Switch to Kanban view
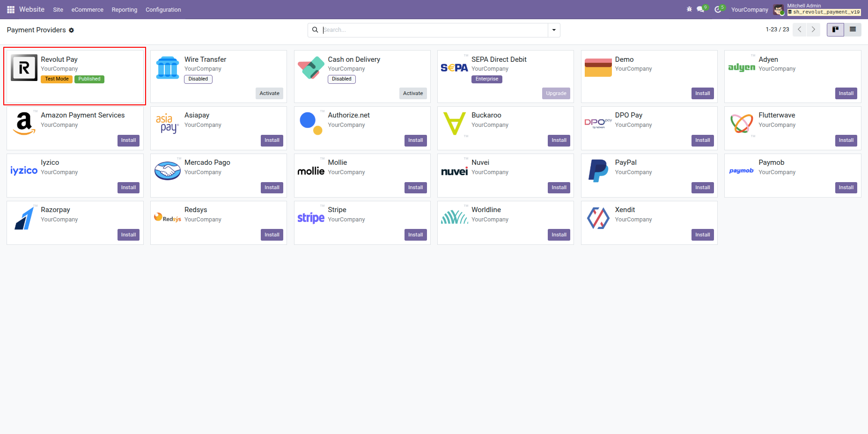The width and height of the screenshot is (868, 434). [835, 29]
